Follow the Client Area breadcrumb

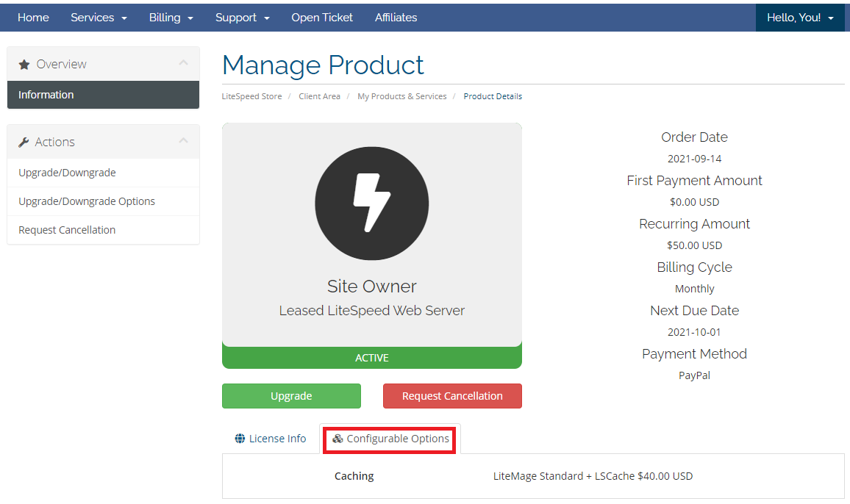click(x=319, y=96)
